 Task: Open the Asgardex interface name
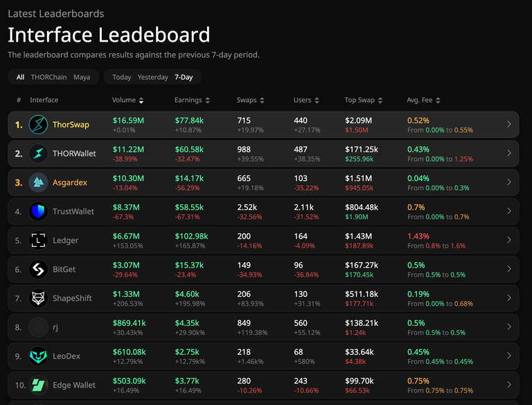(x=70, y=182)
